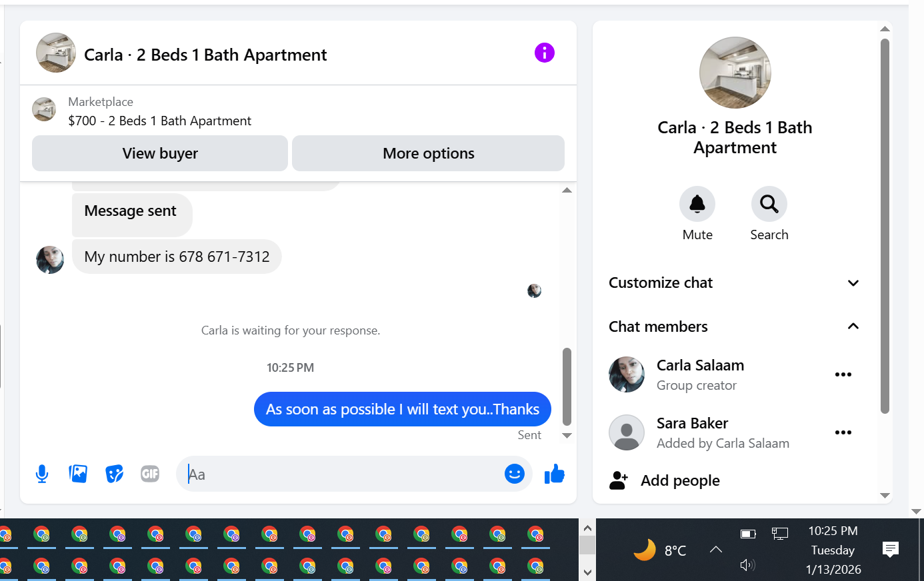The height and width of the screenshot is (581, 924).
Task: Record a voice clip with microphone icon
Action: [42, 474]
